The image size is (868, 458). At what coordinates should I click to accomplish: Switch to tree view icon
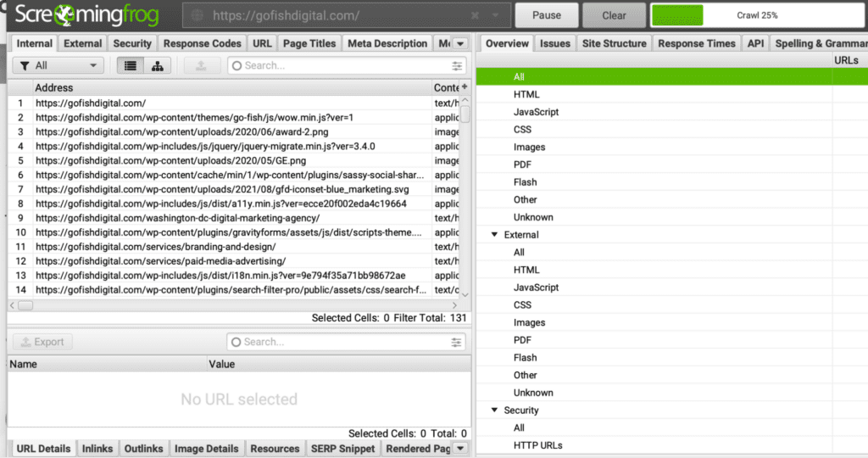[157, 66]
